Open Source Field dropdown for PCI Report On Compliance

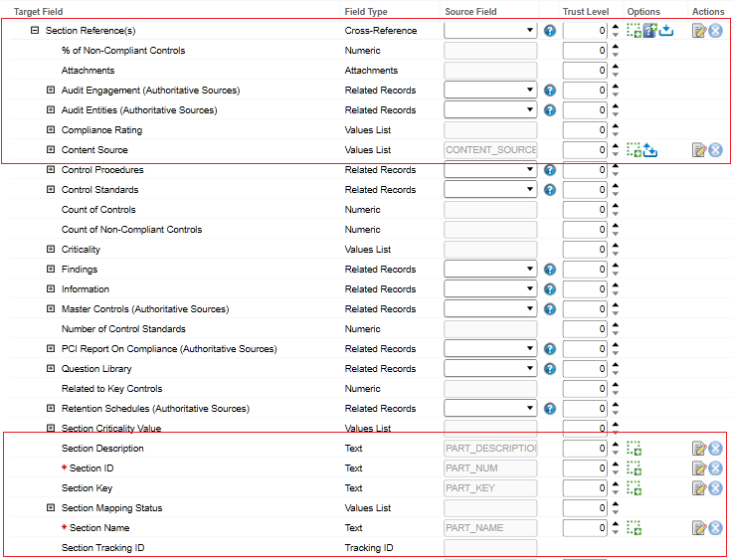point(490,349)
